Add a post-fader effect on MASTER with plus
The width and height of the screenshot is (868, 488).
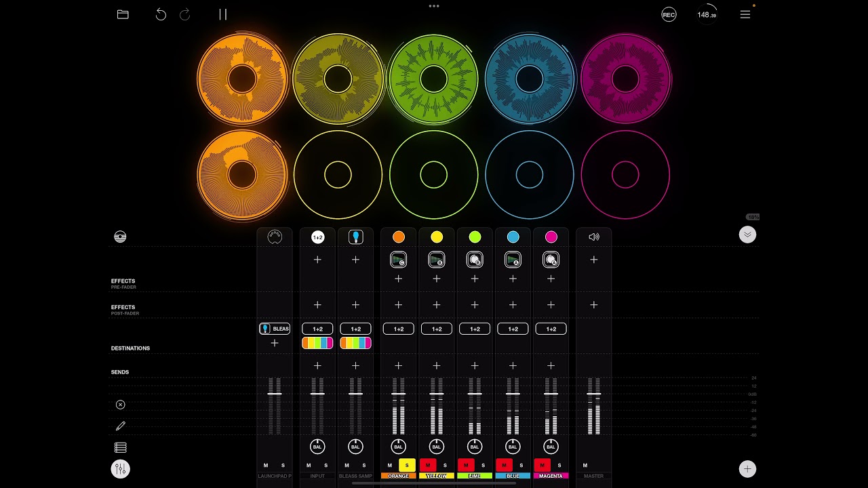593,305
